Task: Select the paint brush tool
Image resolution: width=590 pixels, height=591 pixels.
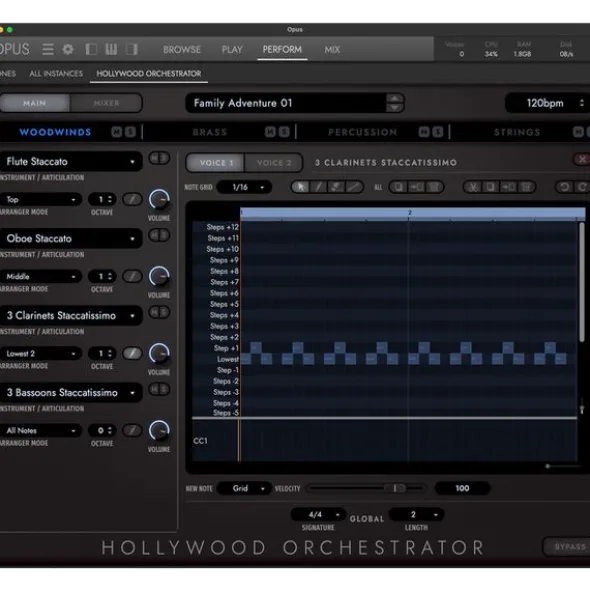Action: [x=336, y=187]
